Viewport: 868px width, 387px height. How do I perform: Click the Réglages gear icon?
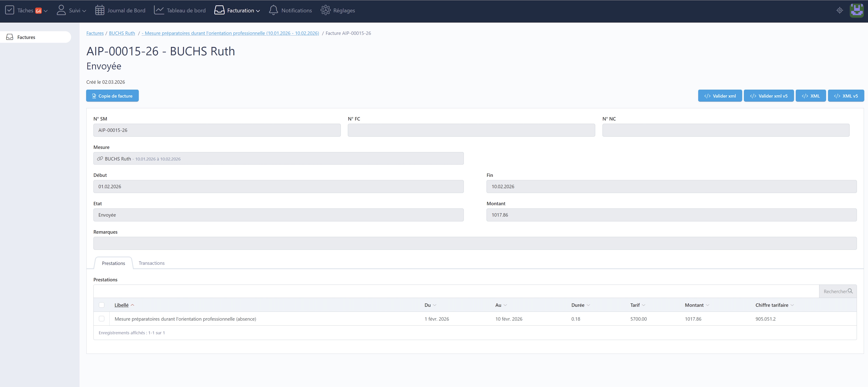[325, 10]
